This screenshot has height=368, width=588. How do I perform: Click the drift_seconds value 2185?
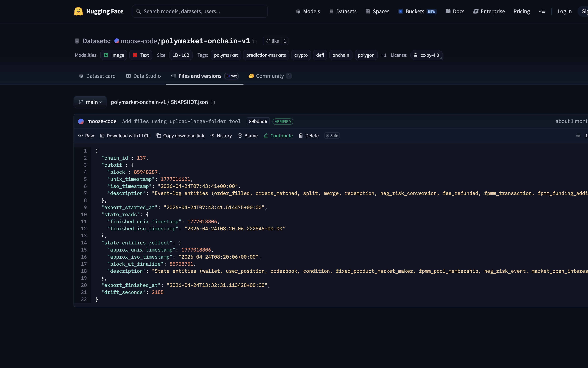[157, 292]
